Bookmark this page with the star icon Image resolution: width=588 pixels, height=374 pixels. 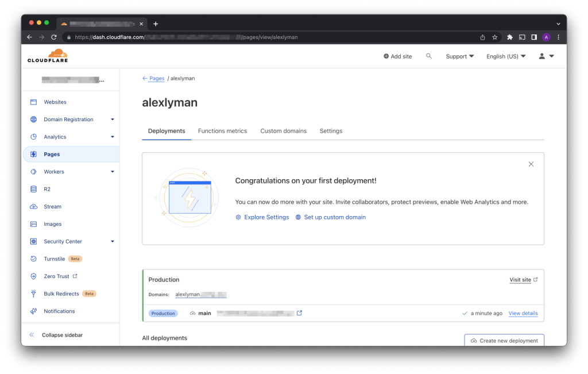click(494, 37)
